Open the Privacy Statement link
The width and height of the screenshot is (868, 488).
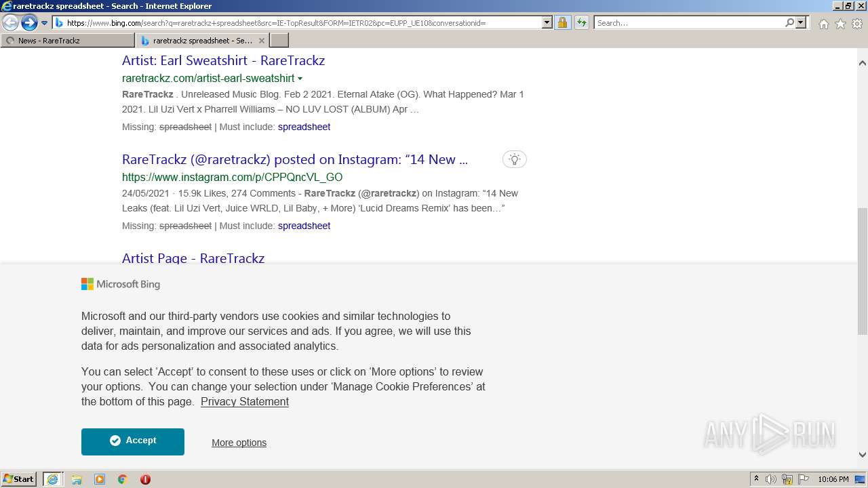click(245, 401)
